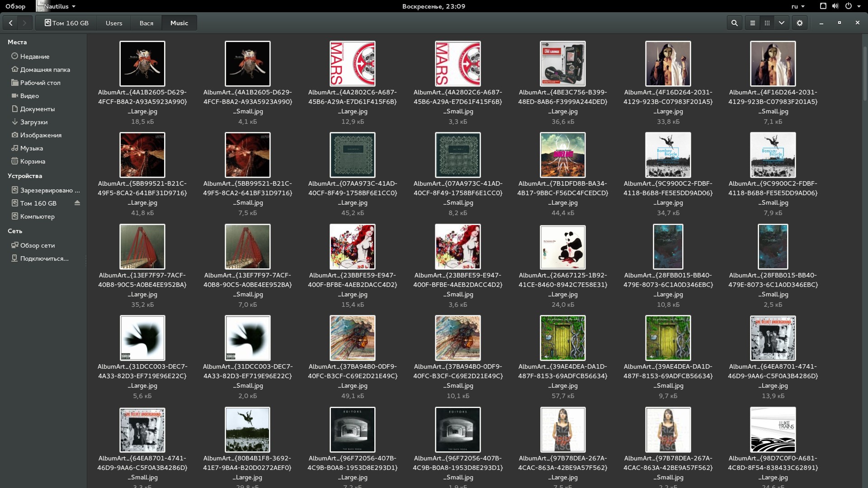The width and height of the screenshot is (868, 488).
Task: Go back with the left arrow button
Action: click(10, 23)
